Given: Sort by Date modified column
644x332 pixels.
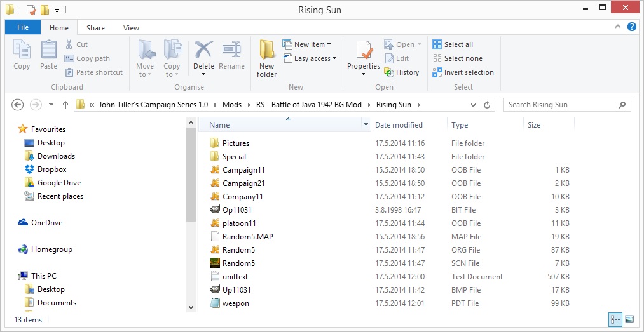Looking at the screenshot, I should (399, 125).
